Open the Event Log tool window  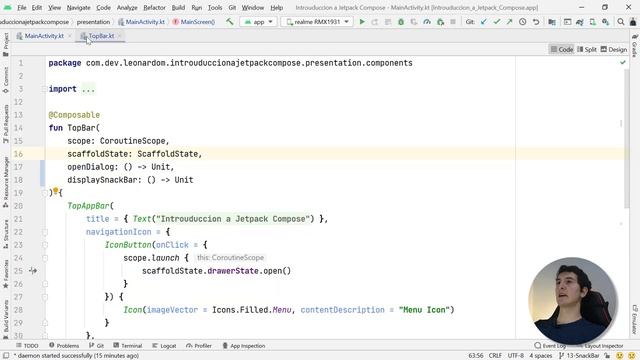[x=550, y=346]
